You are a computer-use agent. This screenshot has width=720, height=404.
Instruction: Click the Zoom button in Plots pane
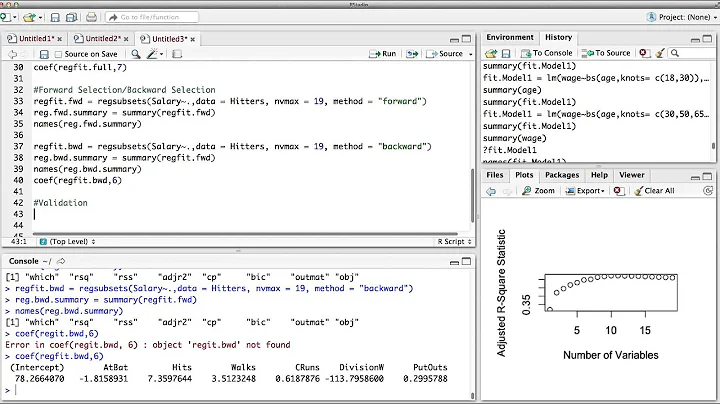pyautogui.click(x=538, y=190)
